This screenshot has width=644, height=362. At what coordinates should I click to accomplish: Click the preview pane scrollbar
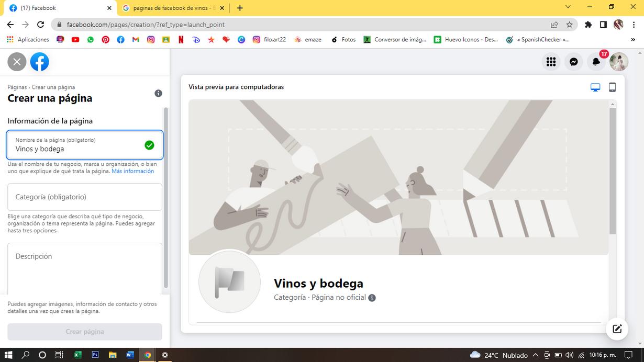point(613,172)
